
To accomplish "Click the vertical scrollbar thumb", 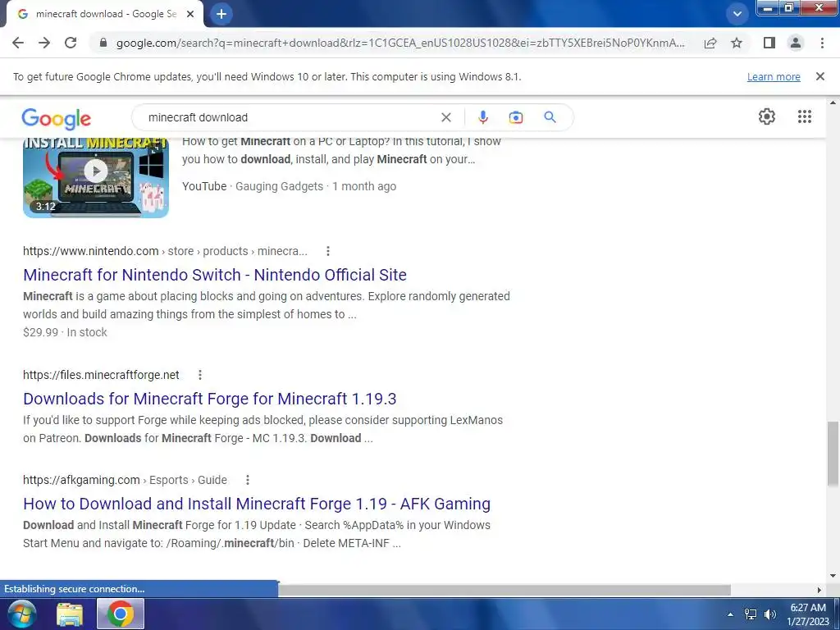I will tap(833, 453).
